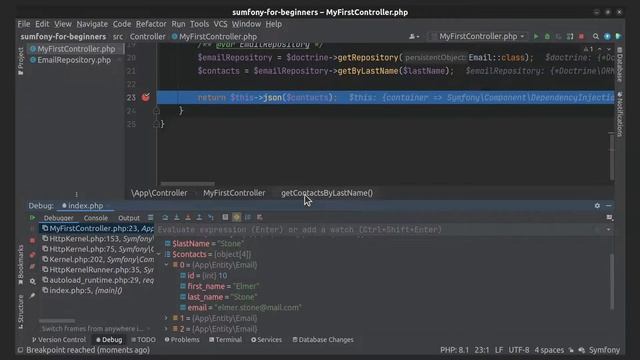This screenshot has width=640, height=360.
Task: Toggle the mute breakpoints icon in the debug sidebar
Action: [32, 267]
